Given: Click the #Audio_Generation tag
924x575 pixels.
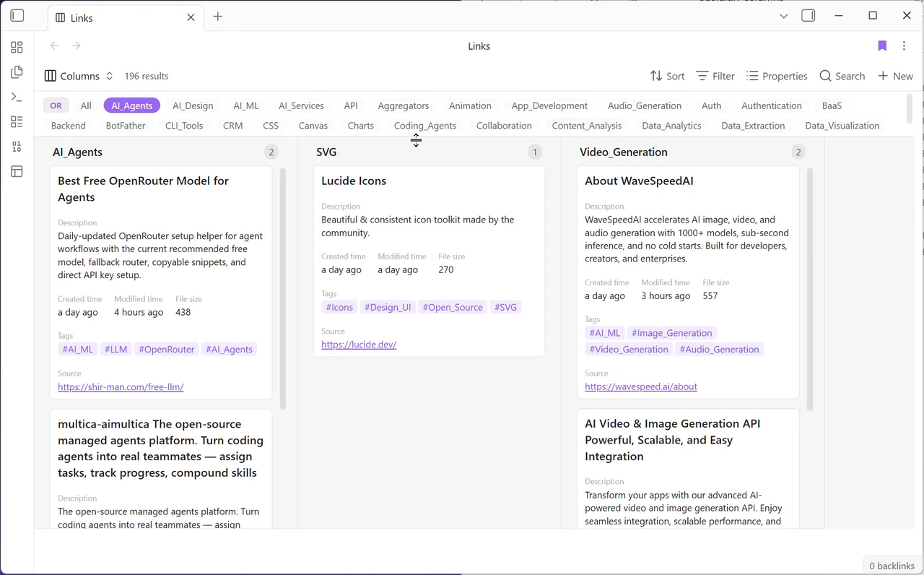Looking at the screenshot, I should click(720, 349).
